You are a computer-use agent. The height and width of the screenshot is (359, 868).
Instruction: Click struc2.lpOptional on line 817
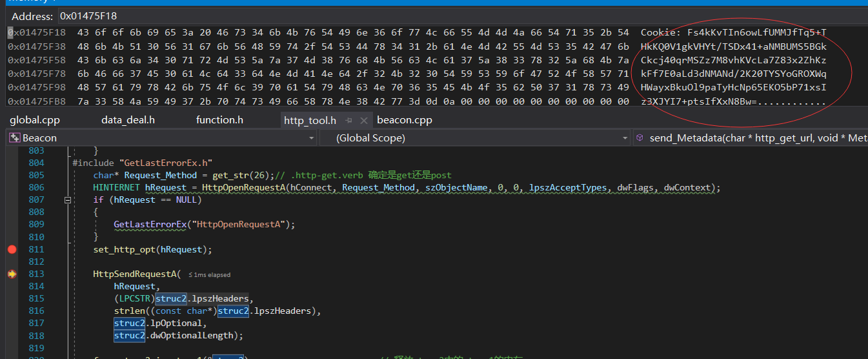click(160, 323)
